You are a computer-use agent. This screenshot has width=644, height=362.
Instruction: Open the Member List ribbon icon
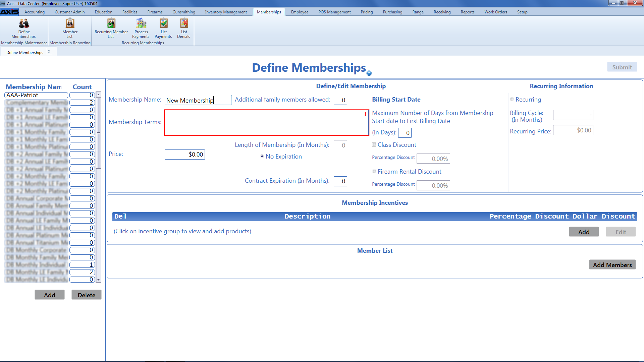[70, 28]
